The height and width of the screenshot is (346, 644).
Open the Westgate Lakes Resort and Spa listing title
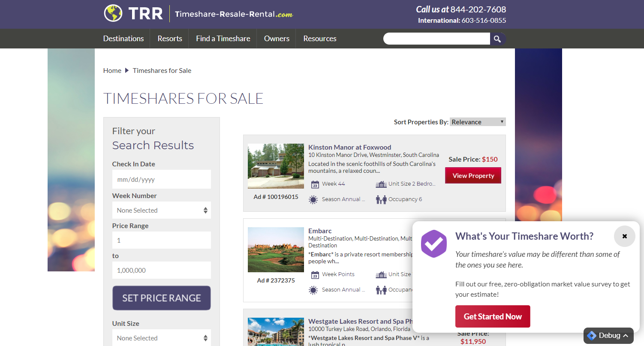360,321
